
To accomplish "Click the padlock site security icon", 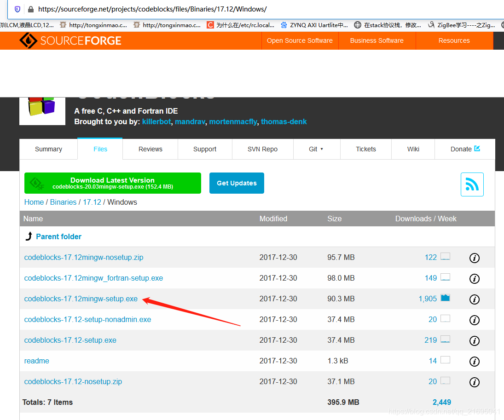I will tap(31, 9).
